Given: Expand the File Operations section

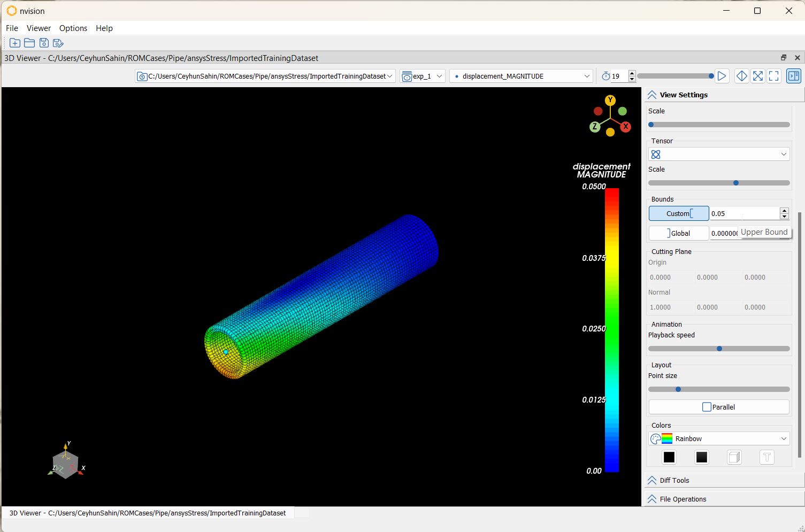Looking at the screenshot, I should (683, 499).
